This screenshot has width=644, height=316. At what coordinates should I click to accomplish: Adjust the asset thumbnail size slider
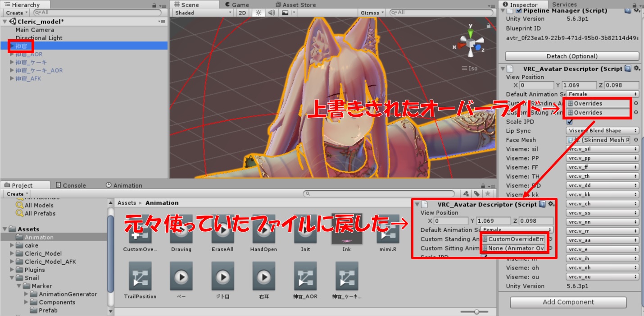(476, 311)
